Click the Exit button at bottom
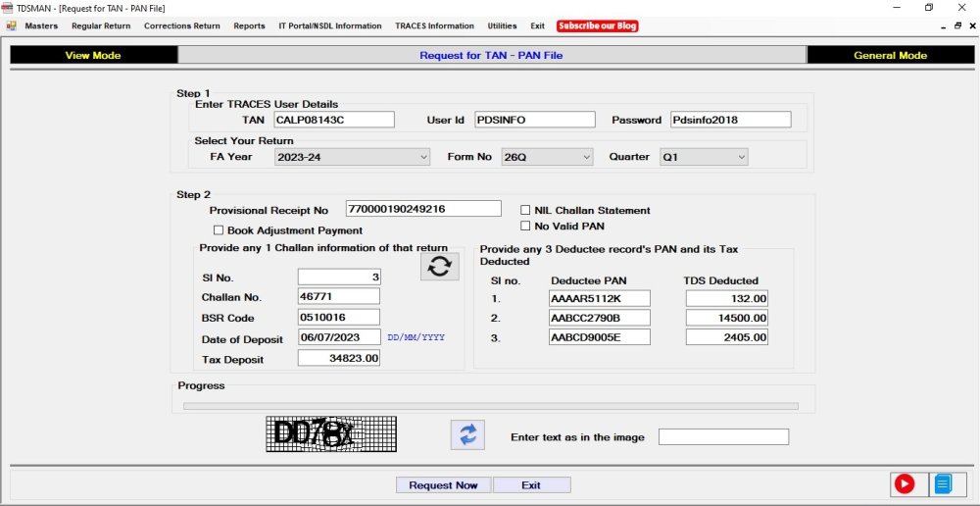 (x=531, y=485)
